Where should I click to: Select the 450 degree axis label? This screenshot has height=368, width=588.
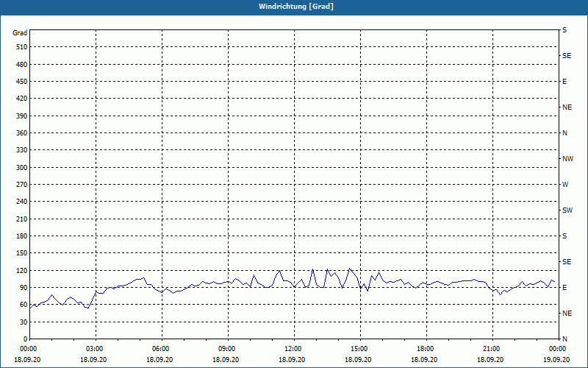(22, 82)
